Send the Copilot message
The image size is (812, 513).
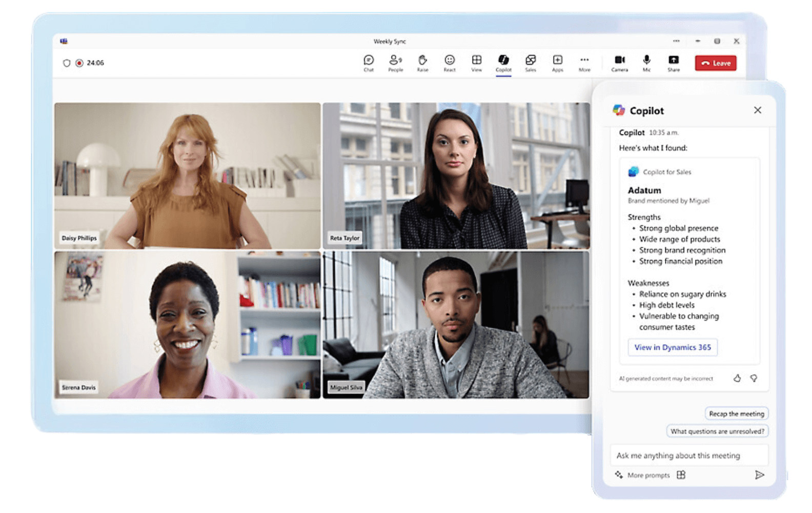tap(759, 475)
